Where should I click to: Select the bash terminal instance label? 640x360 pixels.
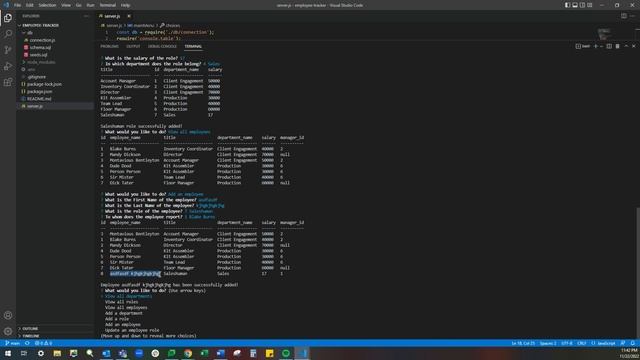(583, 47)
